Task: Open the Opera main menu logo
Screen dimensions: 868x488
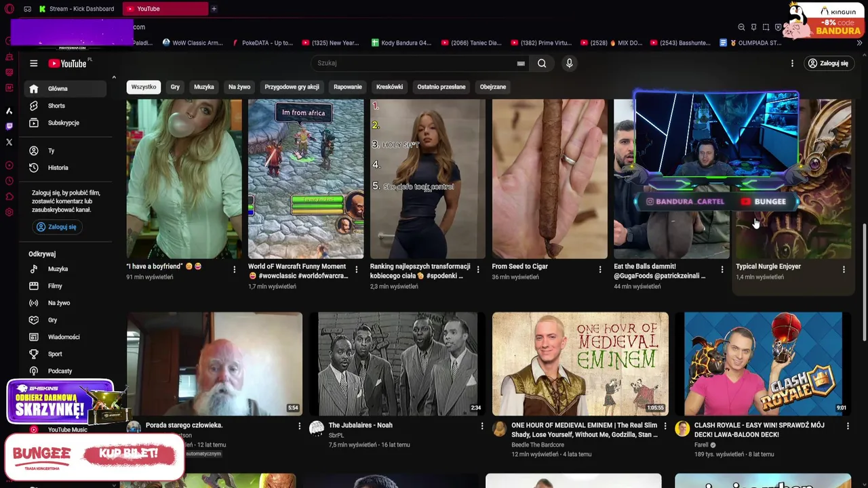Action: (x=9, y=9)
